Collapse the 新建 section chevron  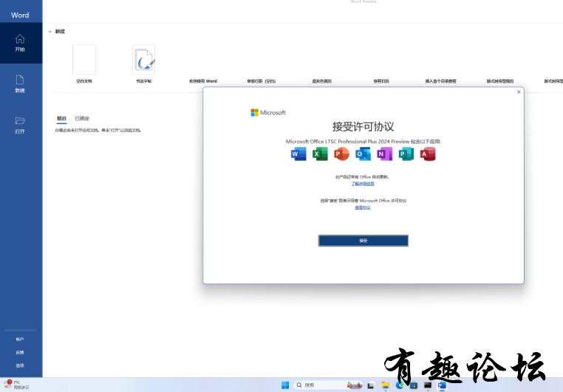50,32
